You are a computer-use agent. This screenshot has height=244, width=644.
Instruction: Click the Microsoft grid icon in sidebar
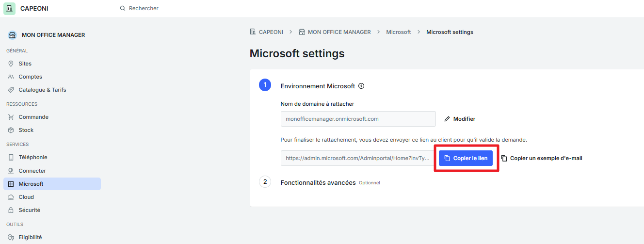11,184
